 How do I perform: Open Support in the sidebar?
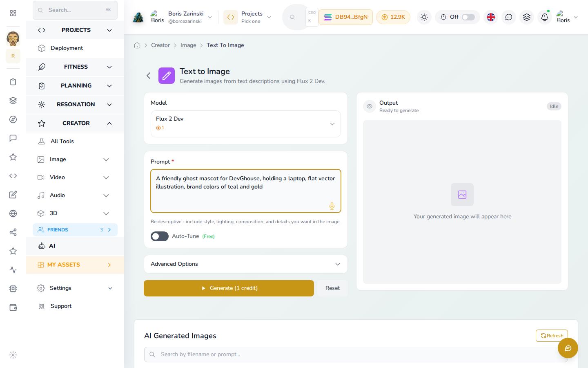(75, 306)
